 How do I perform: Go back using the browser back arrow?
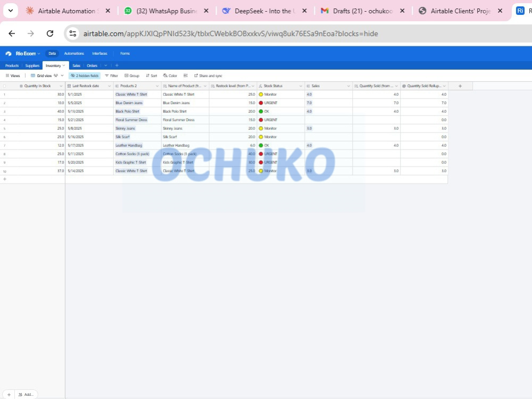pos(12,34)
